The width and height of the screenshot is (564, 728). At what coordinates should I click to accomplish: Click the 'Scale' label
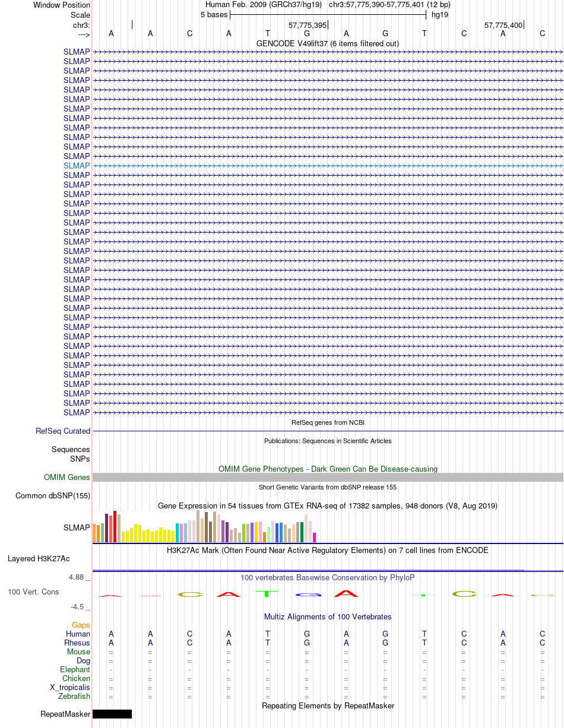(x=80, y=15)
